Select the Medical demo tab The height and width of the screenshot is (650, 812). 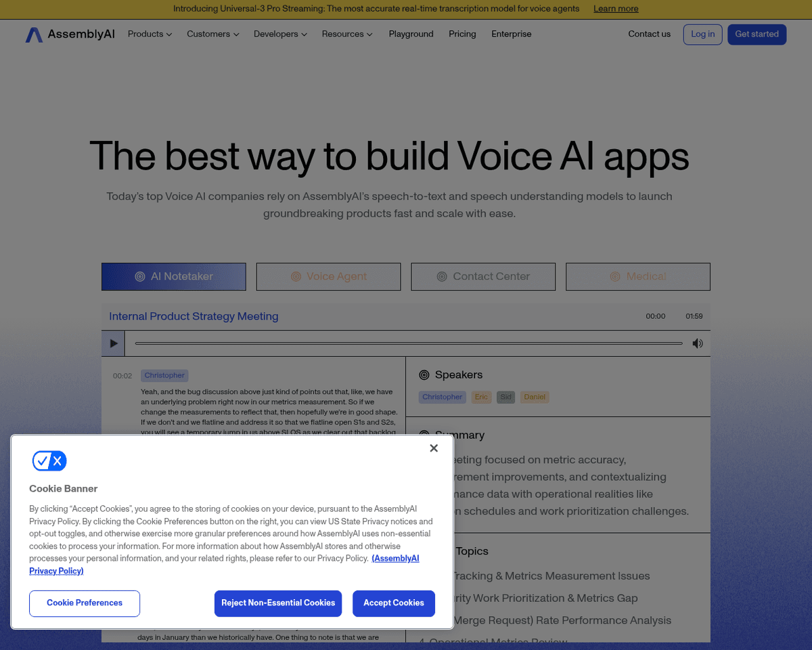(x=637, y=276)
